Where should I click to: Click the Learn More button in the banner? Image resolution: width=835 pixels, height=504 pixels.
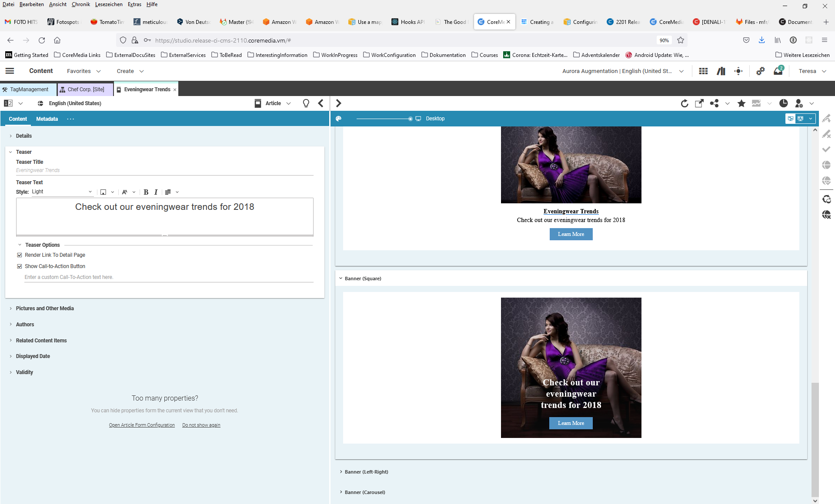click(571, 423)
